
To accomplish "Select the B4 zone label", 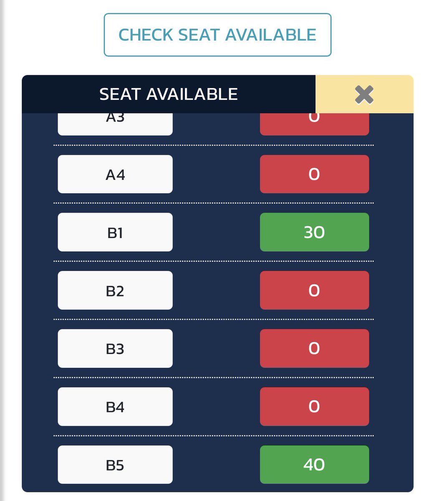I will pos(115,407).
